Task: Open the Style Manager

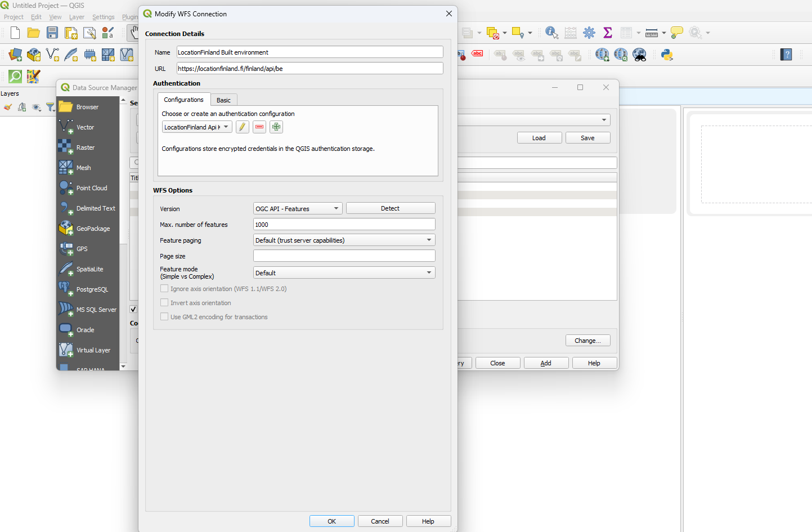Action: (x=108, y=33)
